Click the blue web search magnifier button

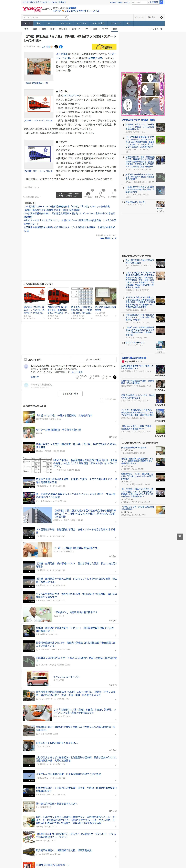161,2
